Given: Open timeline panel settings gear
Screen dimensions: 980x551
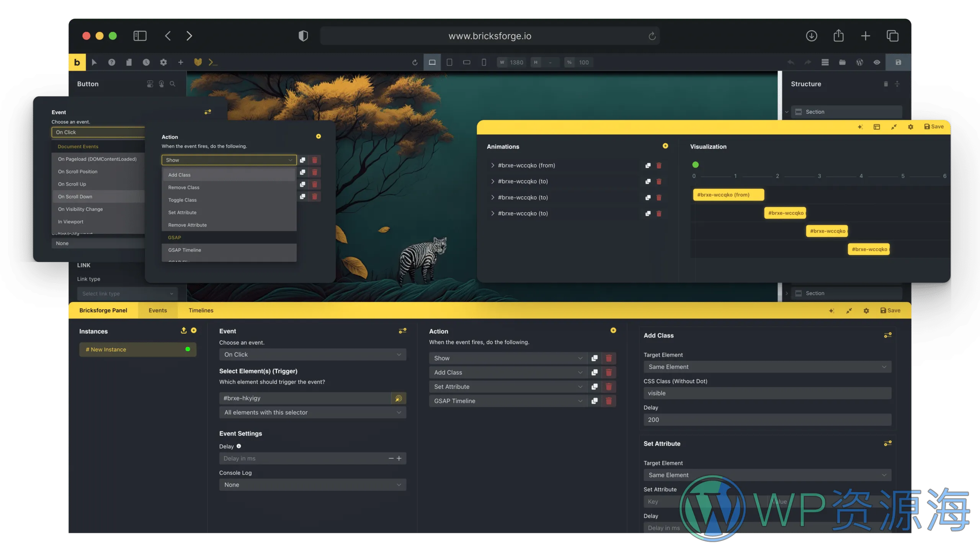Looking at the screenshot, I should (x=911, y=127).
